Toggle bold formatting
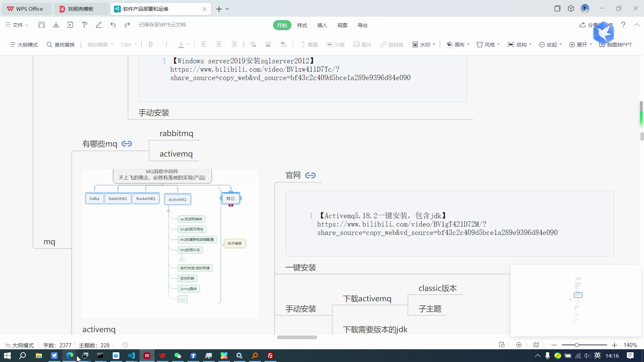This screenshot has height=362, width=644. pos(151,45)
